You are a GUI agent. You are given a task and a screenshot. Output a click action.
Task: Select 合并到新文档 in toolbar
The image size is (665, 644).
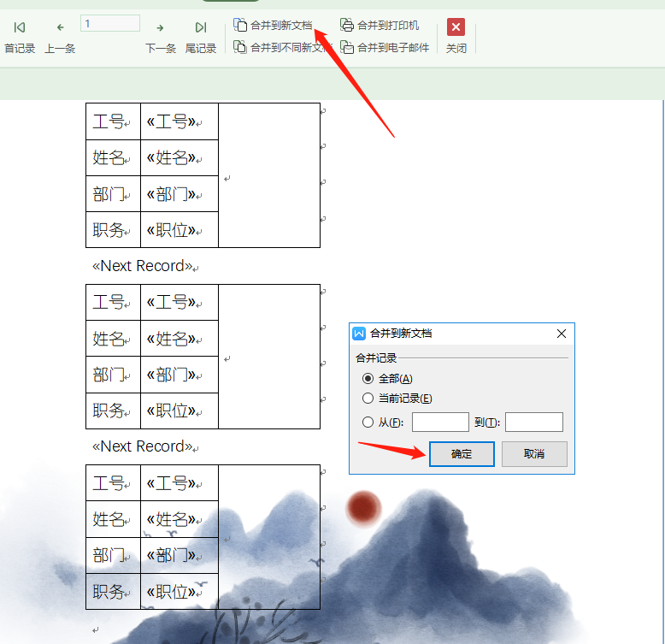pyautogui.click(x=273, y=26)
